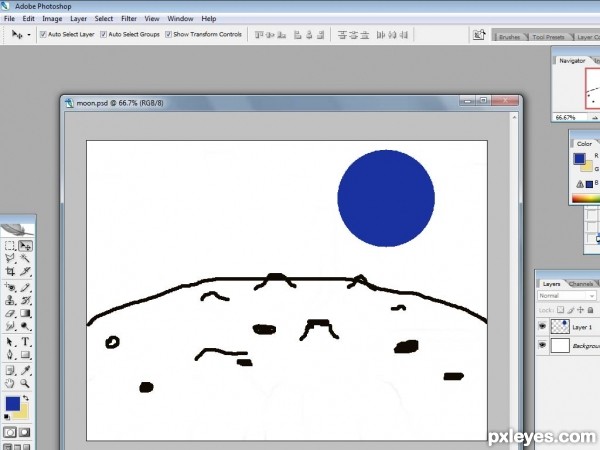Viewport: 600px width, 450px height.
Task: Hide the Background layer eye icon
Action: click(542, 345)
